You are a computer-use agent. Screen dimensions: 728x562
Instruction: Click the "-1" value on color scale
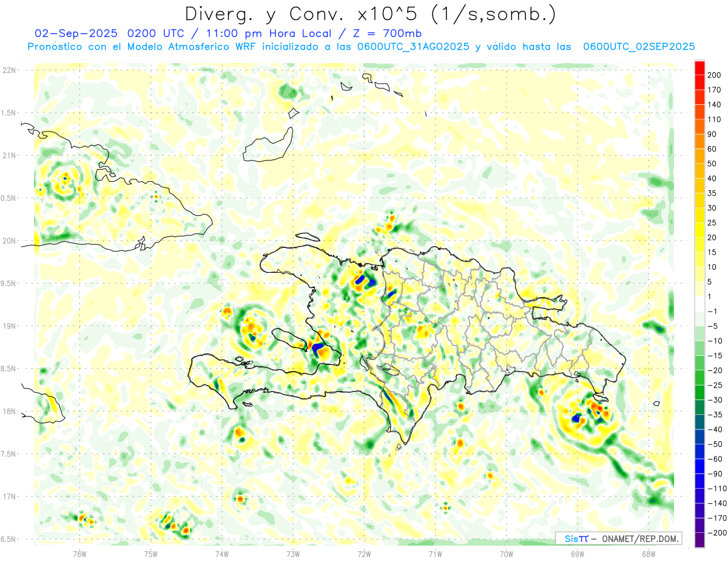point(712,311)
